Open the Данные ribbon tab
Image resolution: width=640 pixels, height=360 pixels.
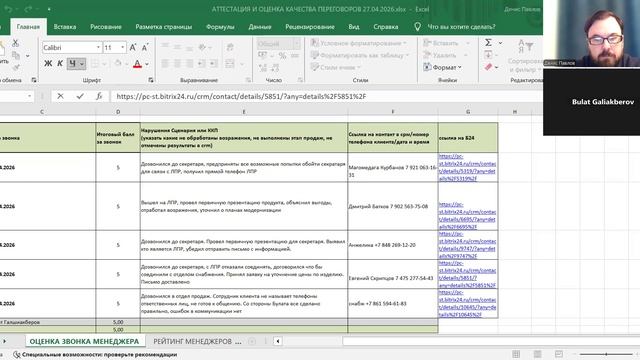point(260,27)
